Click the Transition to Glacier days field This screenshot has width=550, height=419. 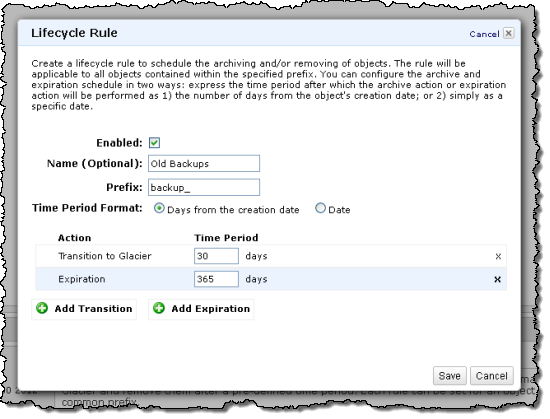click(216, 256)
